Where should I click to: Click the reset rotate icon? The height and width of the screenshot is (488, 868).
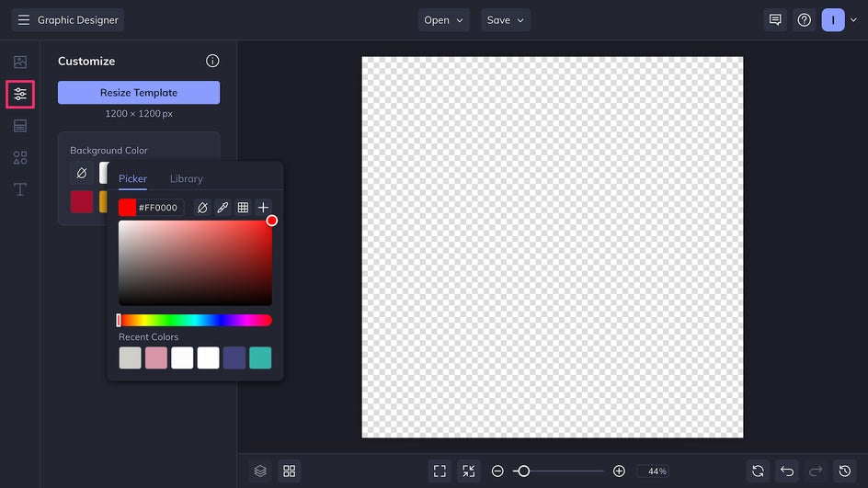(758, 471)
